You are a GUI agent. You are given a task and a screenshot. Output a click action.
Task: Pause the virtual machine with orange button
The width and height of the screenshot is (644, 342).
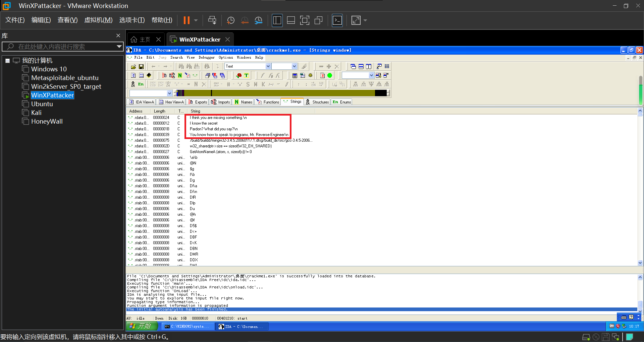pyautogui.click(x=186, y=20)
